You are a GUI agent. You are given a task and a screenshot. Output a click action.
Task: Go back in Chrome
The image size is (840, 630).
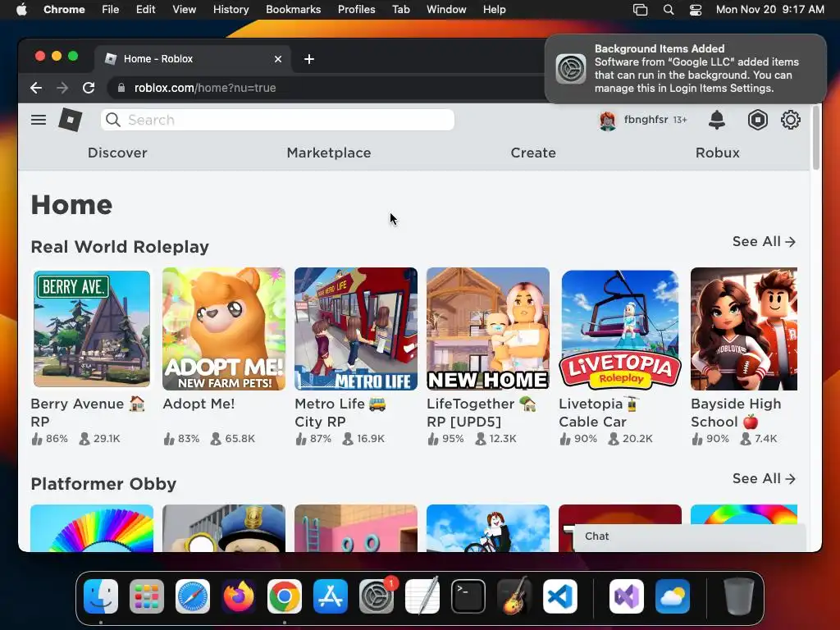[36, 88]
